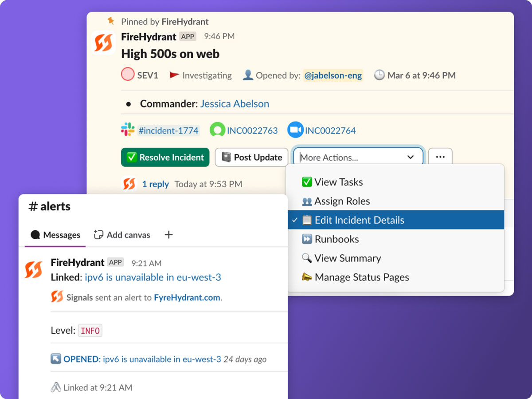532x399 pixels.
Task: Click FireHydrant sender name in alerts
Action: pyautogui.click(x=78, y=262)
